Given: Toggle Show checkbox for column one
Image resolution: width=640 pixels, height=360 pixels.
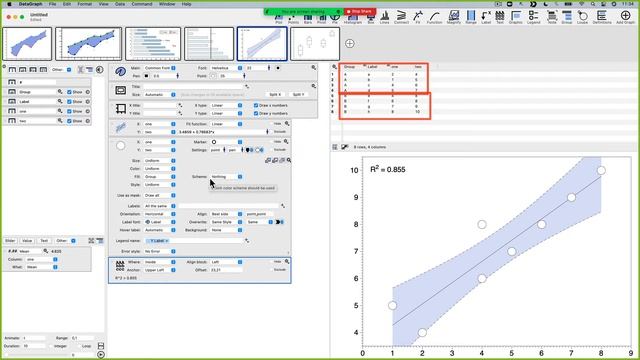Looking at the screenshot, I should pos(69,111).
